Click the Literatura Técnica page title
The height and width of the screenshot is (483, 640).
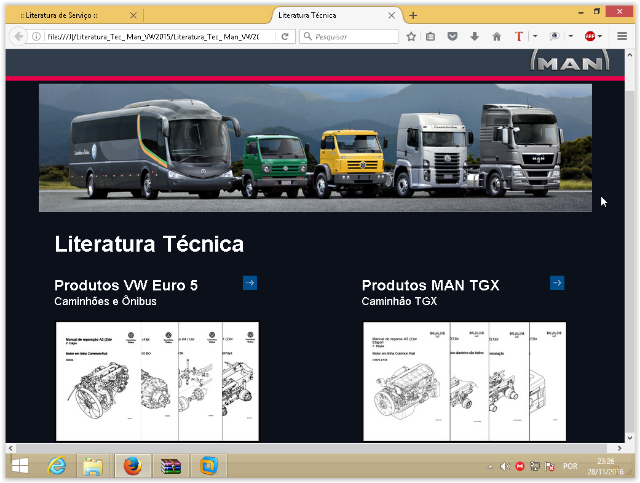tap(149, 244)
